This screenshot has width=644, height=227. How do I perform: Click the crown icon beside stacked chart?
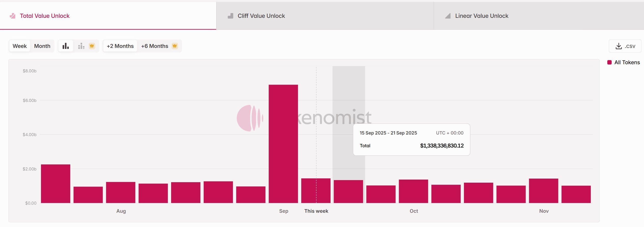[92, 46]
